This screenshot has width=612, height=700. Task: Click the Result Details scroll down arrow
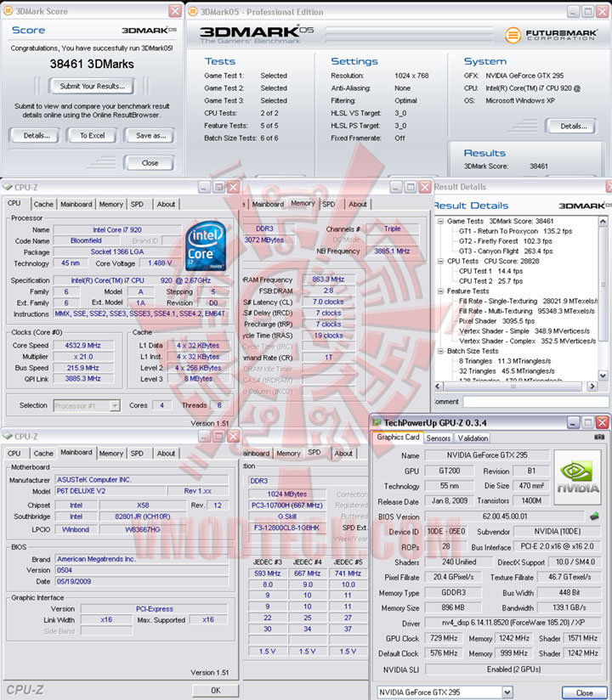tap(603, 375)
